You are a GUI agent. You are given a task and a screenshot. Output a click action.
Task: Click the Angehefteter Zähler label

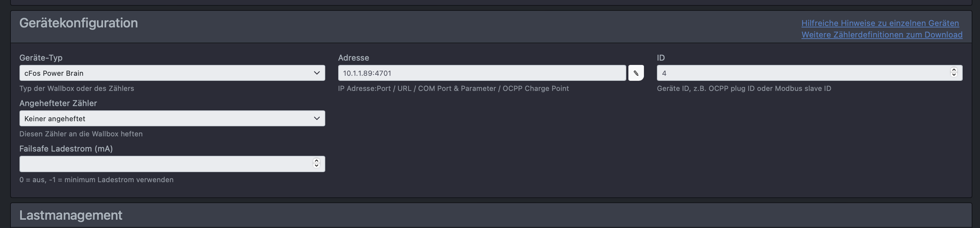(x=58, y=104)
